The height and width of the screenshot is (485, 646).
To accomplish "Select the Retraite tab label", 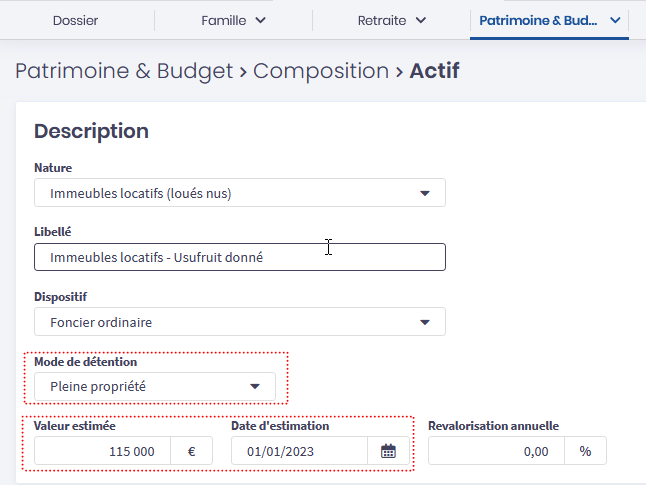I will coord(381,20).
